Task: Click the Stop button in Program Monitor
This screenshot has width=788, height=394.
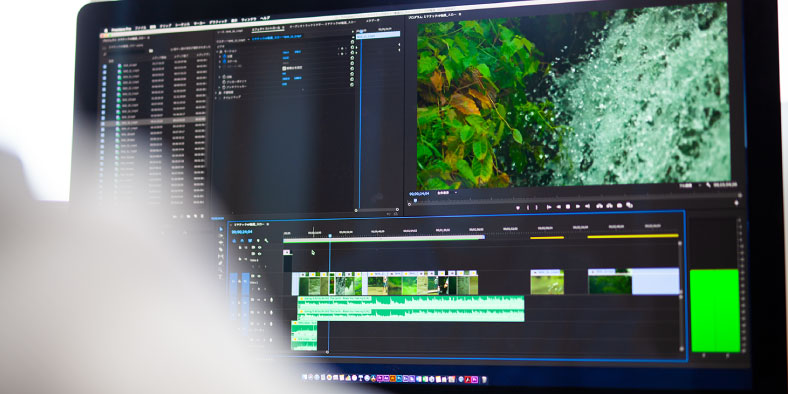Action: [568, 206]
